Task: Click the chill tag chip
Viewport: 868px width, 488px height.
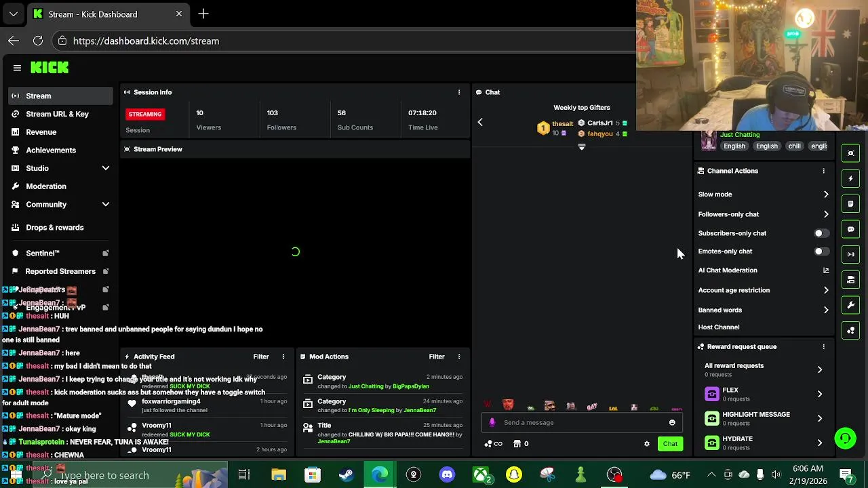Action: 795,146
